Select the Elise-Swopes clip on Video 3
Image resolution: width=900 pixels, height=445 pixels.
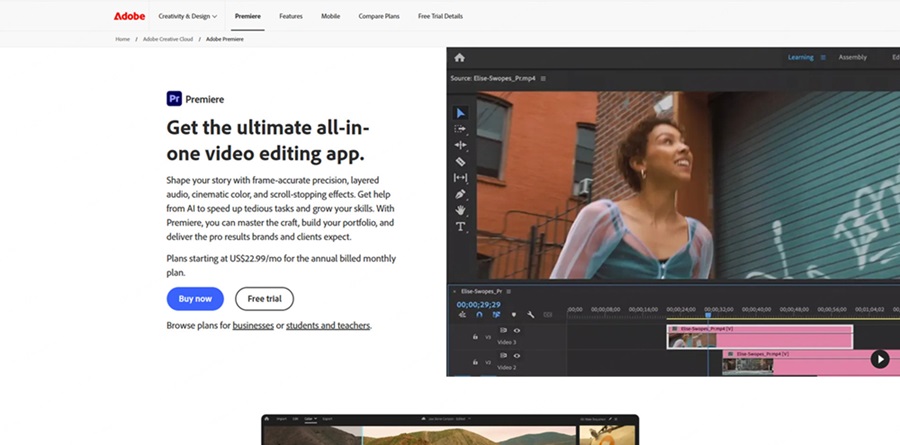[759, 336]
